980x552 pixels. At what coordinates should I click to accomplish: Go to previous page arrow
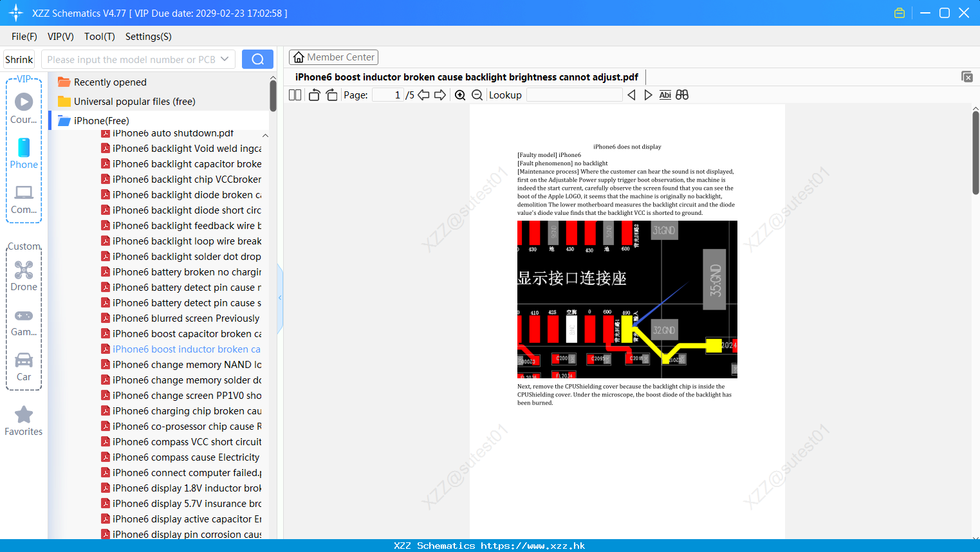click(423, 95)
